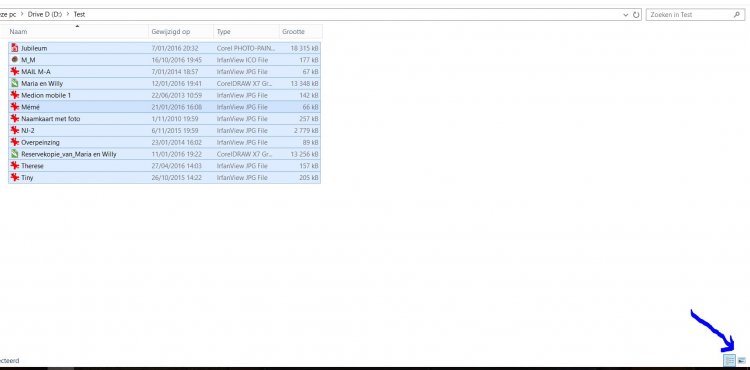Select the M_M ICO file icon
The width and height of the screenshot is (750, 370).
(15, 60)
